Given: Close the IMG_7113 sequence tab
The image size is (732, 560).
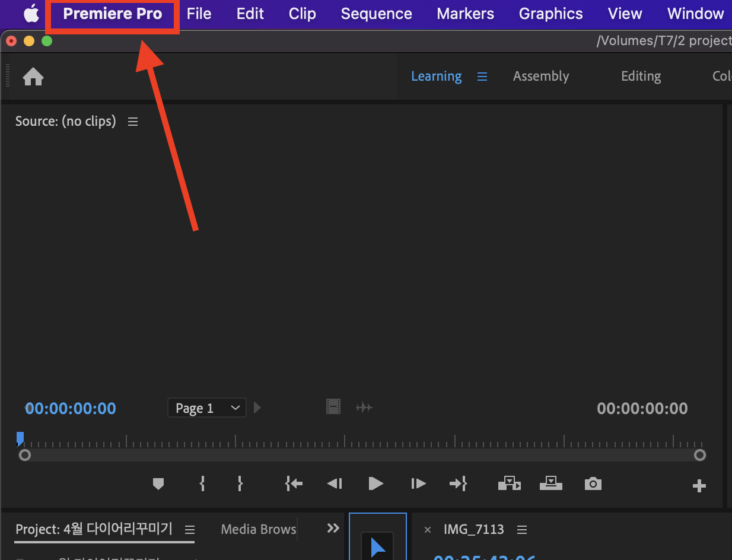Looking at the screenshot, I should [x=428, y=530].
